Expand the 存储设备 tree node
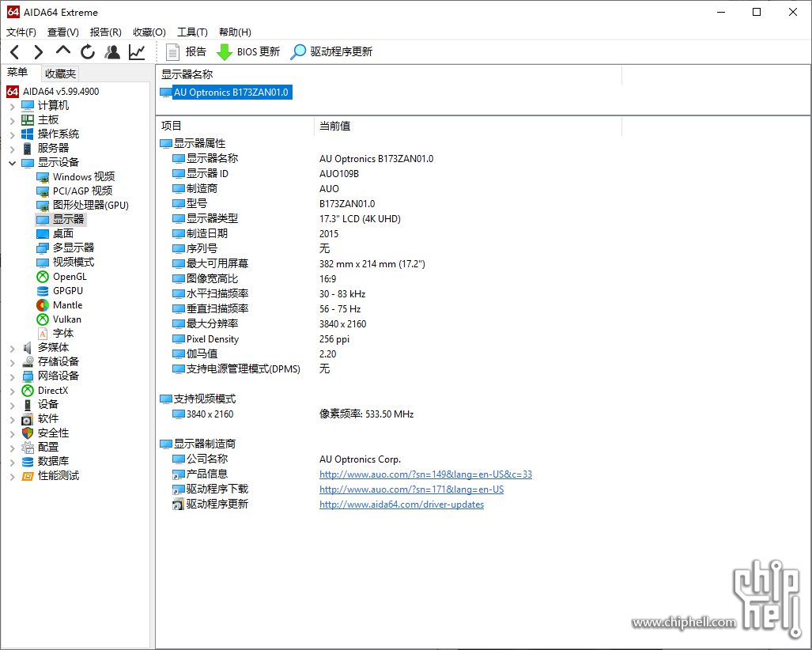812x650 pixels. tap(12, 362)
